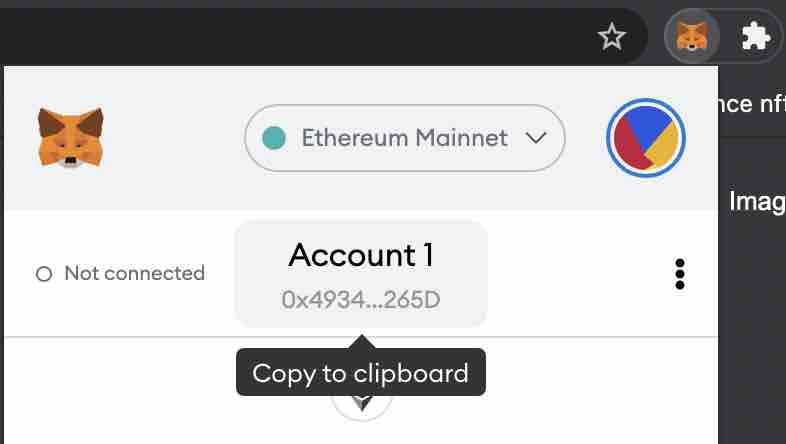This screenshot has height=444, width=786.
Task: Open the Chrome Extensions puzzle icon
Action: tap(754, 37)
